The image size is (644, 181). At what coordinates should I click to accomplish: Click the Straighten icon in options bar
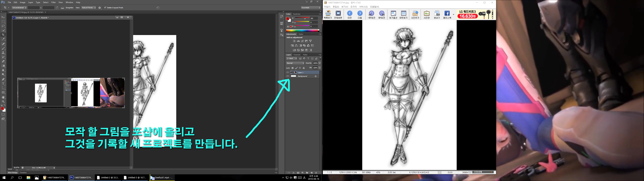(x=63, y=8)
